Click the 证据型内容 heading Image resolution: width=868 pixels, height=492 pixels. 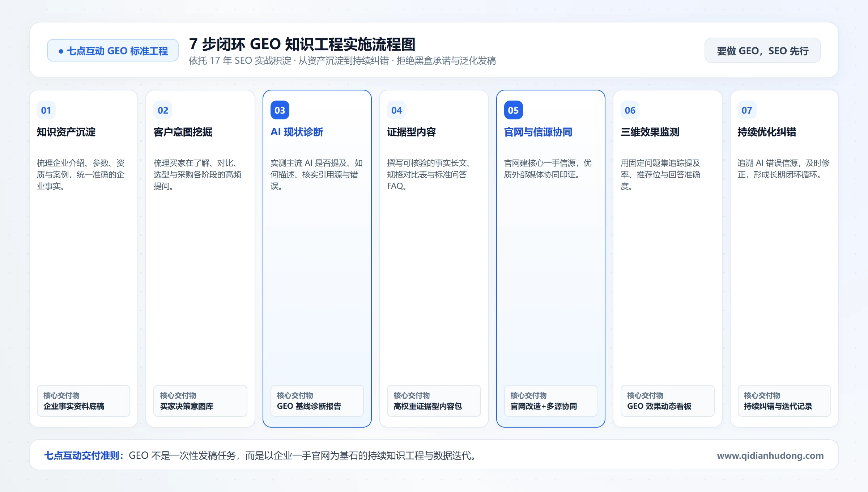[x=412, y=132]
